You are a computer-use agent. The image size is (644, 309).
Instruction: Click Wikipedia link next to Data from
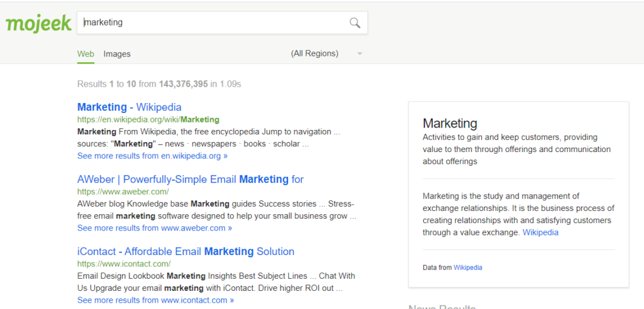pyautogui.click(x=468, y=268)
